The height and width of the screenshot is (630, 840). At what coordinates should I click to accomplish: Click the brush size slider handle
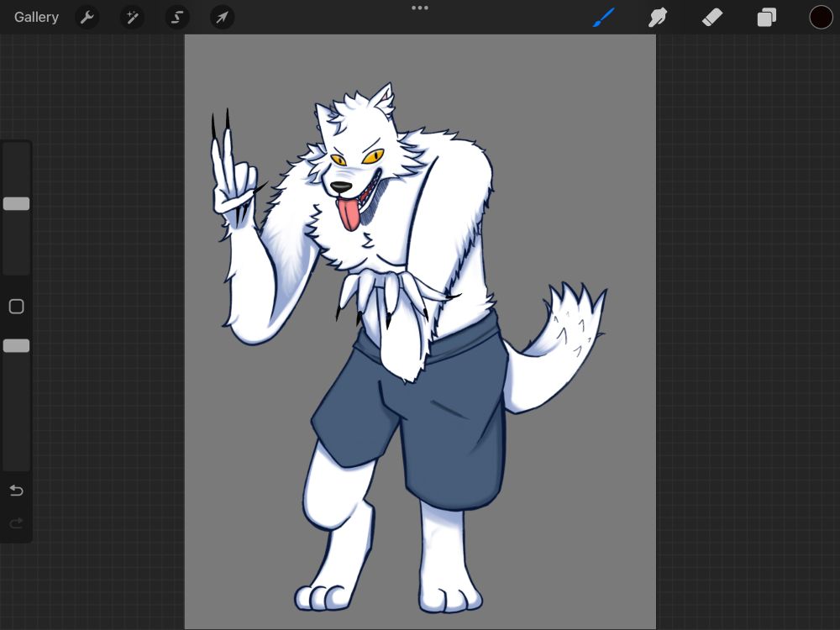point(17,203)
